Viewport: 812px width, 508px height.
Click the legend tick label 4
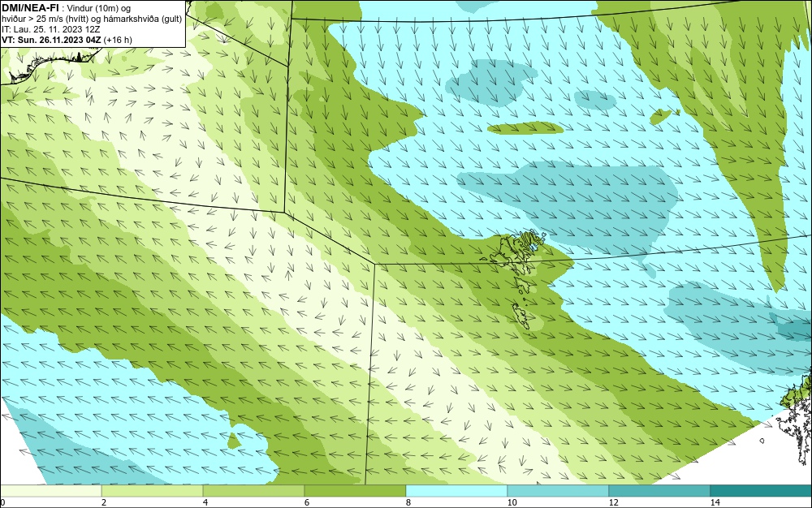[205, 502]
